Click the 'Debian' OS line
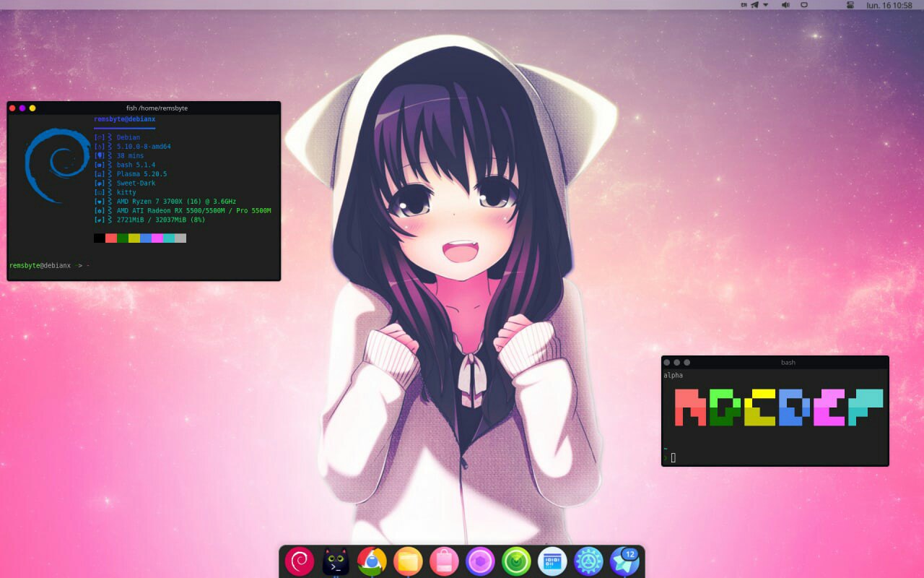Viewport: 924px width, 578px height. point(128,137)
